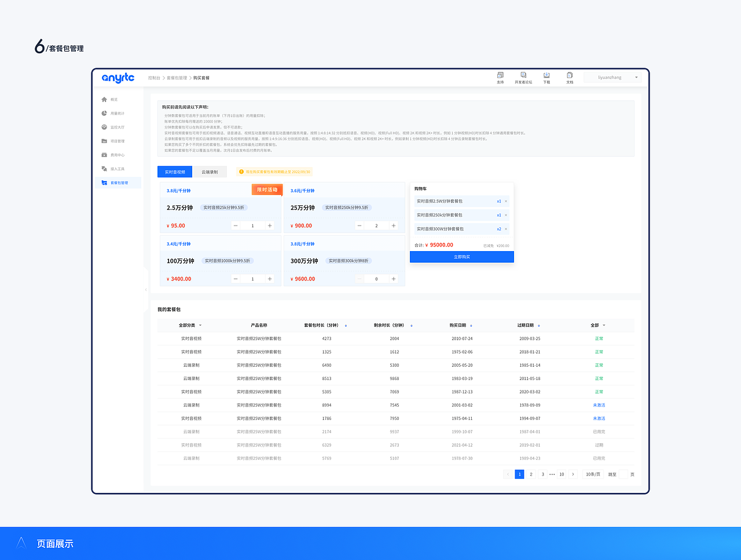Click the cell with duration 4273
This screenshot has height=560, width=741.
[327, 339]
